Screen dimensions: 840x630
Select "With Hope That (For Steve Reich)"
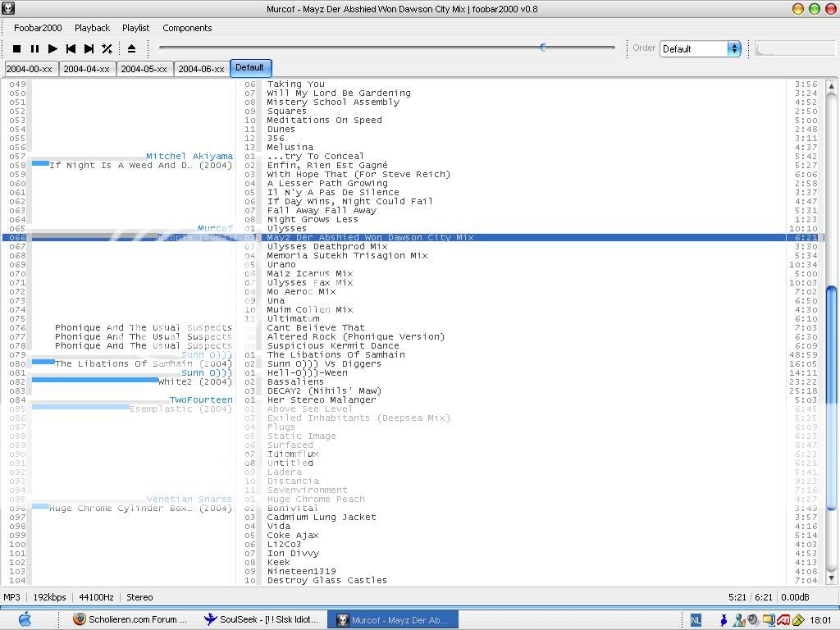click(x=358, y=175)
